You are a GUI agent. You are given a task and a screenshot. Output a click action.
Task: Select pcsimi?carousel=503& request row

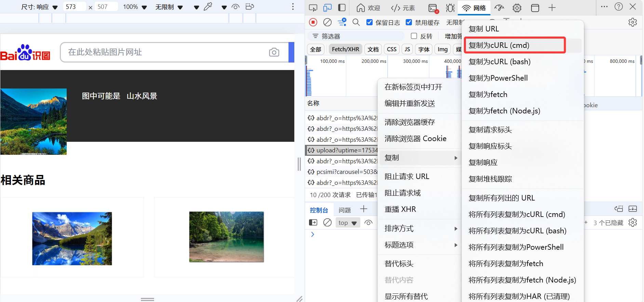coord(341,172)
